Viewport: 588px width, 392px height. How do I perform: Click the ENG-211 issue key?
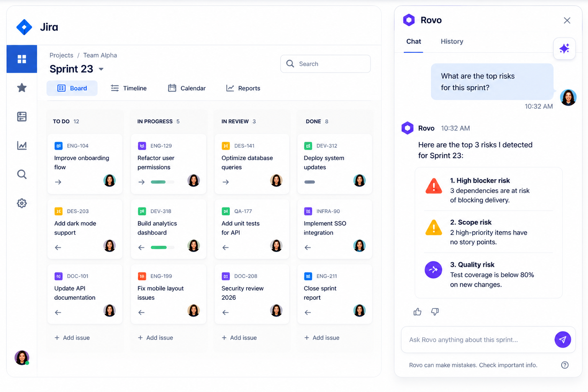click(327, 276)
